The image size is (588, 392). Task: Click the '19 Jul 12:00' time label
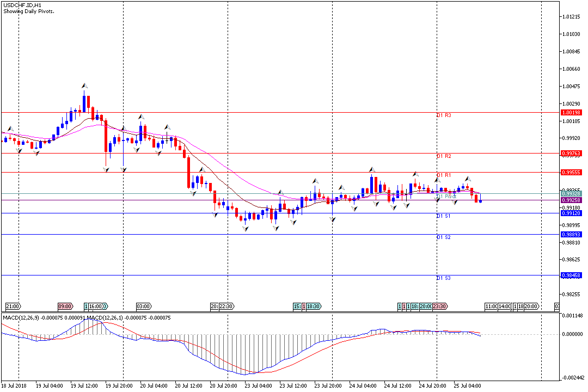[84, 386]
